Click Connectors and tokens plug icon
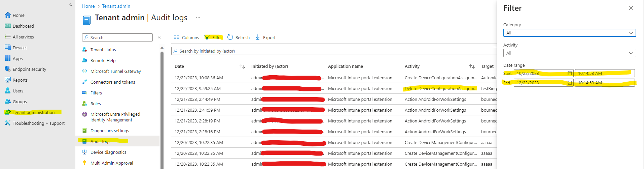 pos(85,82)
